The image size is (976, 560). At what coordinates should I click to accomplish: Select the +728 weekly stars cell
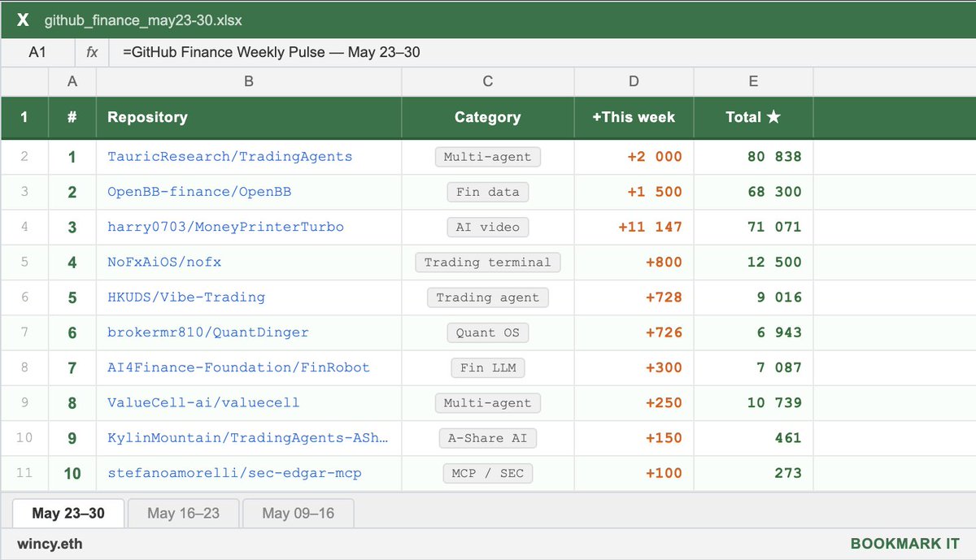click(x=634, y=297)
